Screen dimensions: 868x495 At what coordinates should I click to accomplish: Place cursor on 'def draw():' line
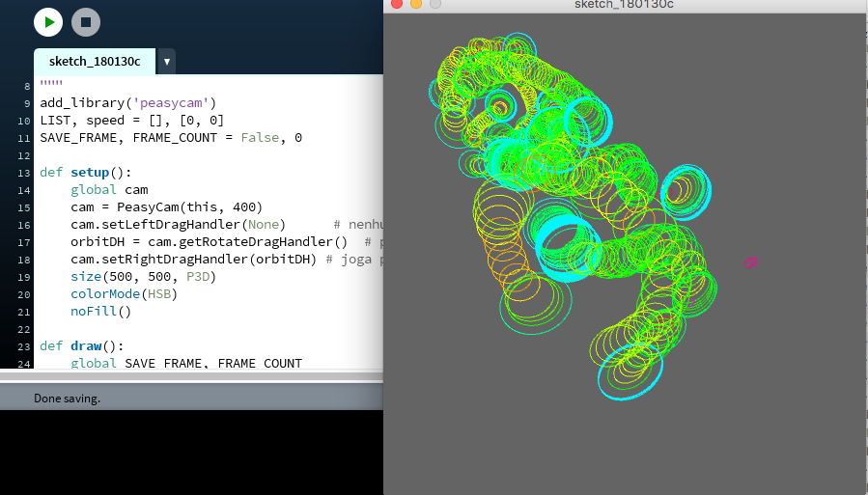[x=82, y=346]
